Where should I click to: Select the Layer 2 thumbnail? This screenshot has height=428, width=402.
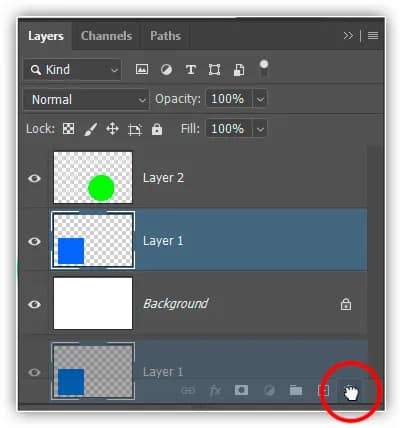(x=93, y=177)
